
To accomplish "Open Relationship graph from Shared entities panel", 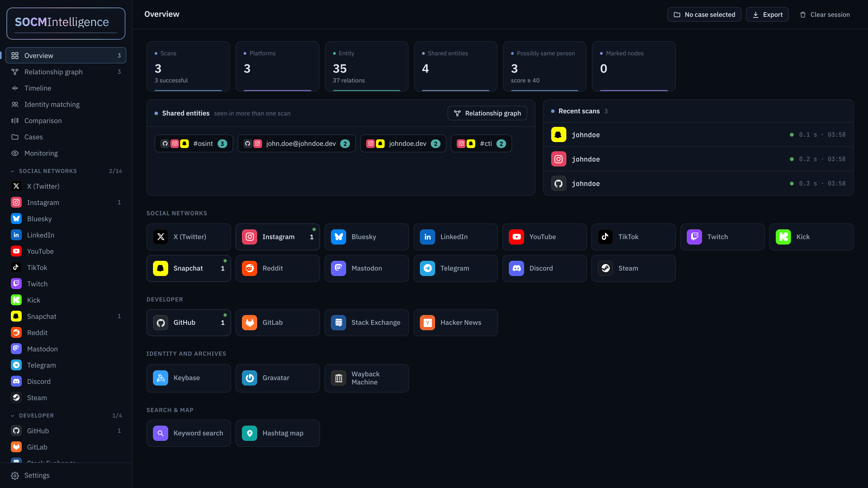I will tap(487, 113).
